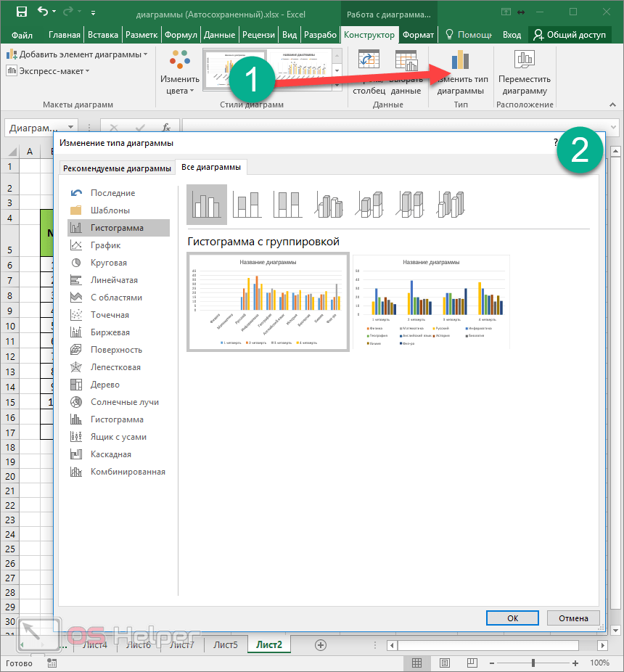Select Круговая pie chart type in list

coord(109,263)
